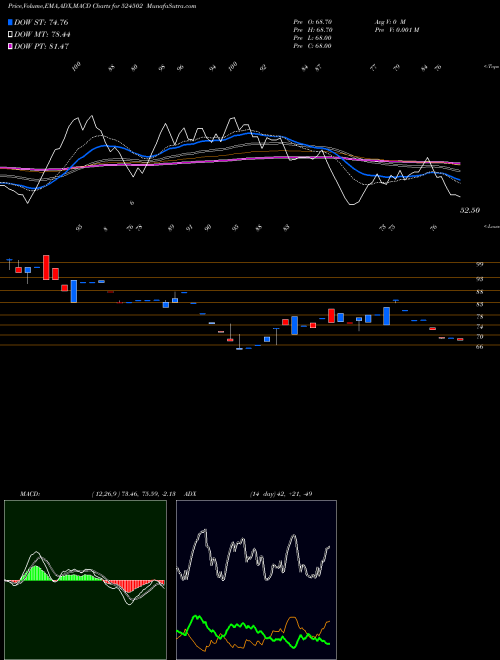The width and height of the screenshot is (500, 660).
Task: Click the ADX (14 day) 42, +21, -49 values
Action: [281, 494]
